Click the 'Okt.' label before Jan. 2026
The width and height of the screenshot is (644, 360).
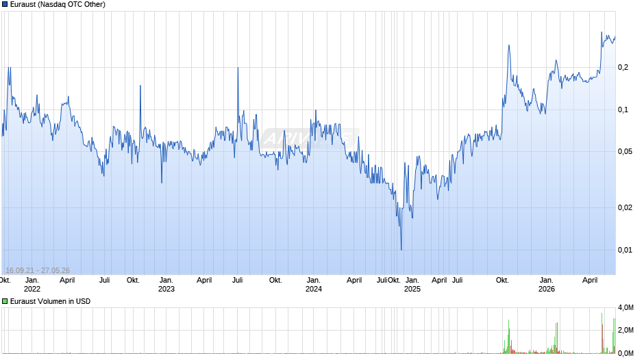(502, 280)
